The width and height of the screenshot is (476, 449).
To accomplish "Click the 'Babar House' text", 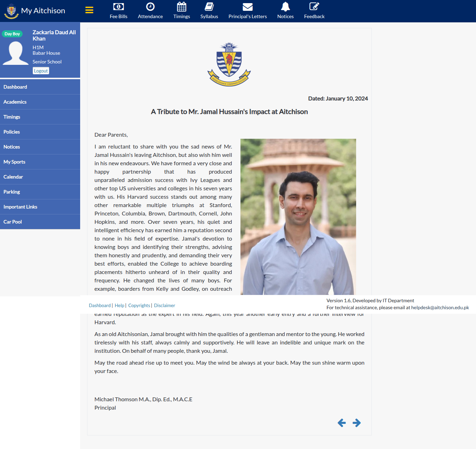I will [x=46, y=53].
